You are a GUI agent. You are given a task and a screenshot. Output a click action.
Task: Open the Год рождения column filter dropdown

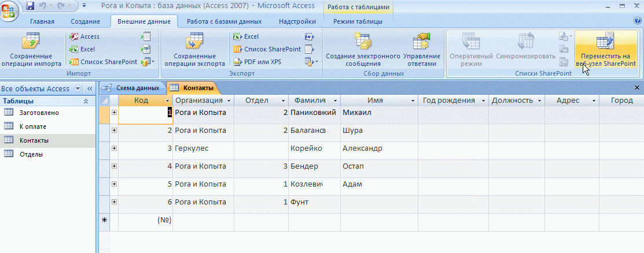tap(483, 101)
